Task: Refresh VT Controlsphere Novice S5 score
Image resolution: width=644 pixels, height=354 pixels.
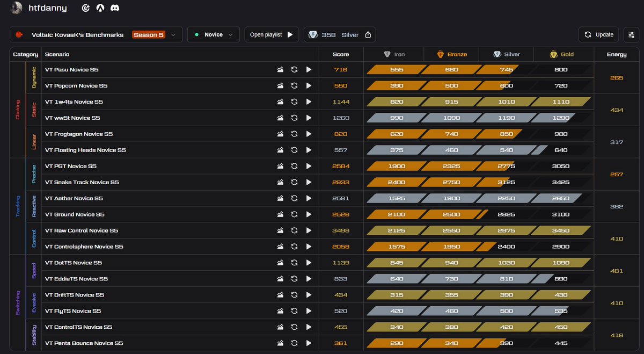Action: tap(294, 247)
